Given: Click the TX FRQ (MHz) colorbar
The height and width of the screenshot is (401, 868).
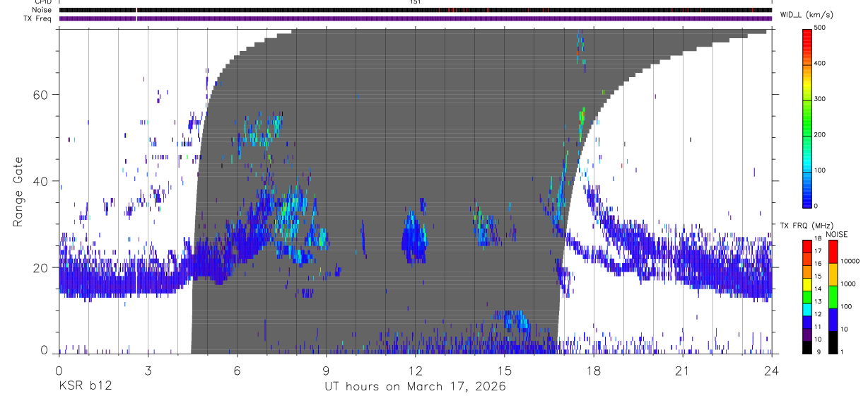Looking at the screenshot, I should pos(807,296).
